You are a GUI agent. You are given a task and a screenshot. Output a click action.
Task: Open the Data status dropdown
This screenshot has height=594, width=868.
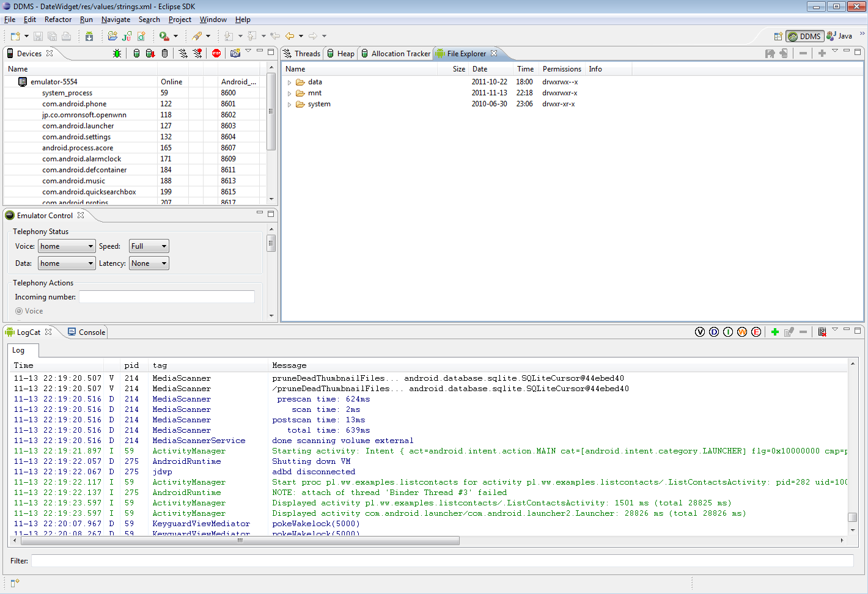pyautogui.click(x=67, y=263)
